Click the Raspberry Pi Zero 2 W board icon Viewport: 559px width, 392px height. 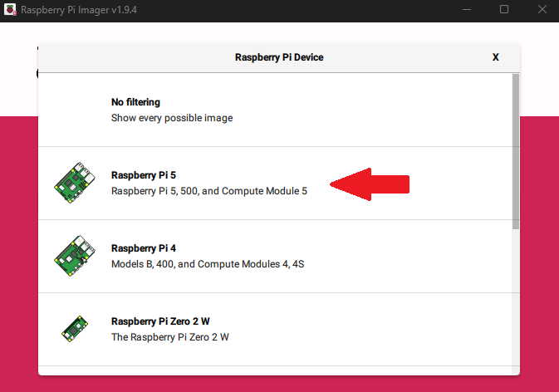click(x=75, y=329)
